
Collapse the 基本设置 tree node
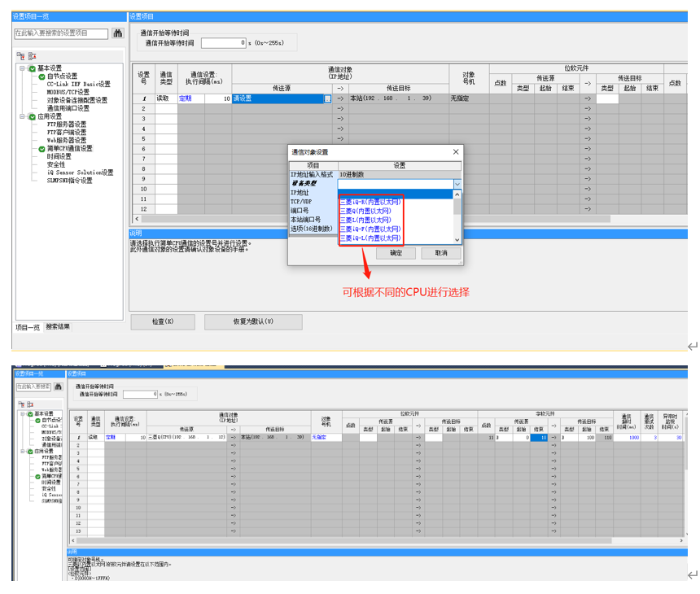pos(23,68)
